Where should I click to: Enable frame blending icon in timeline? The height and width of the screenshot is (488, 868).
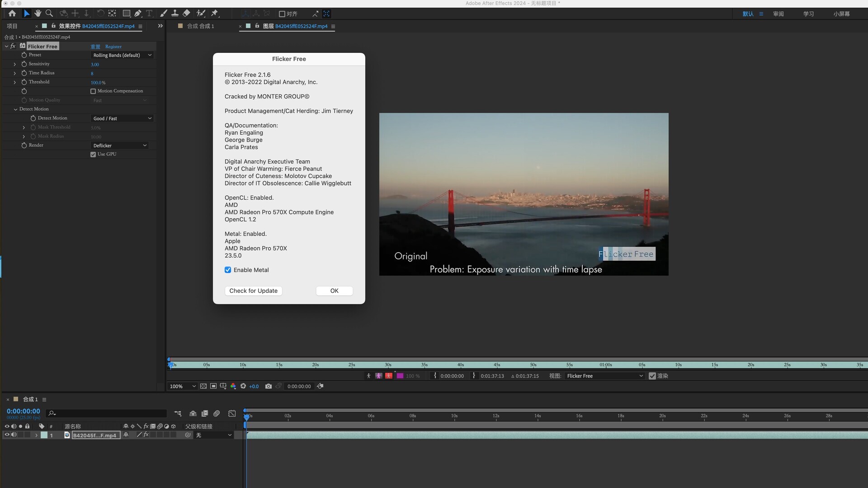click(205, 413)
